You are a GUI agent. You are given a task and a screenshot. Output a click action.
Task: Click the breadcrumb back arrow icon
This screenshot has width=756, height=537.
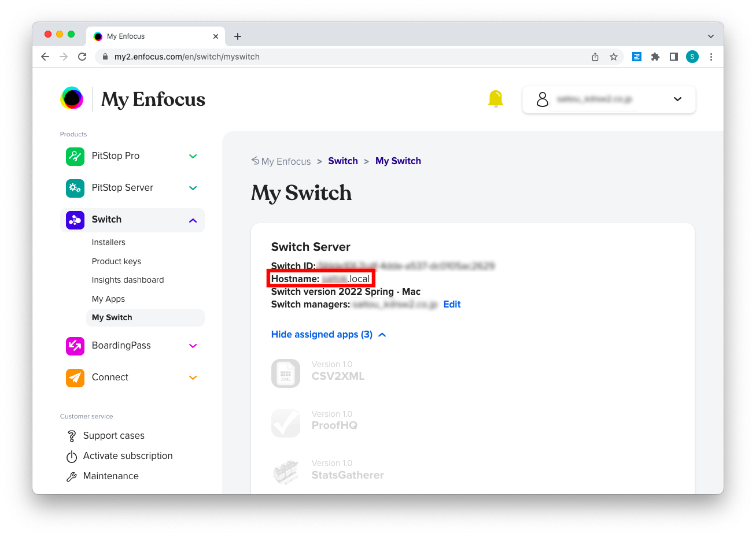[x=255, y=161]
